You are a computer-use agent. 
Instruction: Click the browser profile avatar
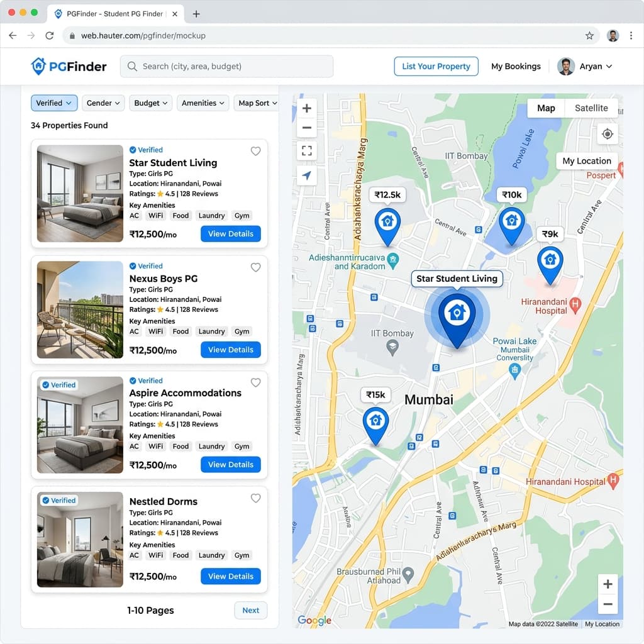pyautogui.click(x=613, y=36)
